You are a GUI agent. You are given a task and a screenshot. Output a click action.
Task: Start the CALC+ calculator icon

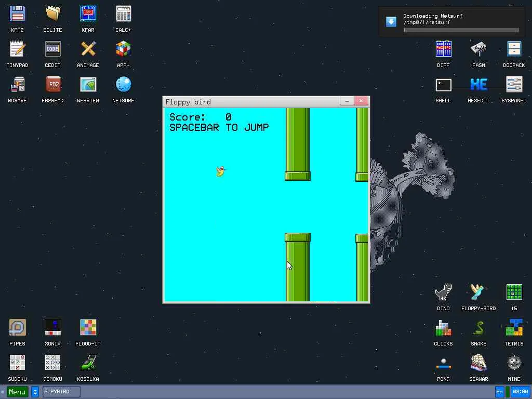point(123,14)
